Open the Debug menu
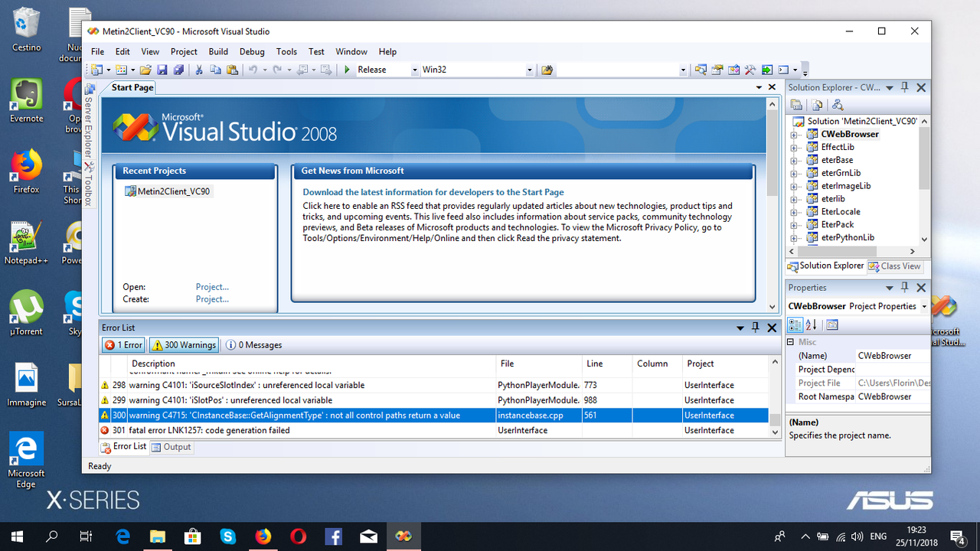This screenshot has width=980, height=551. coord(252,51)
